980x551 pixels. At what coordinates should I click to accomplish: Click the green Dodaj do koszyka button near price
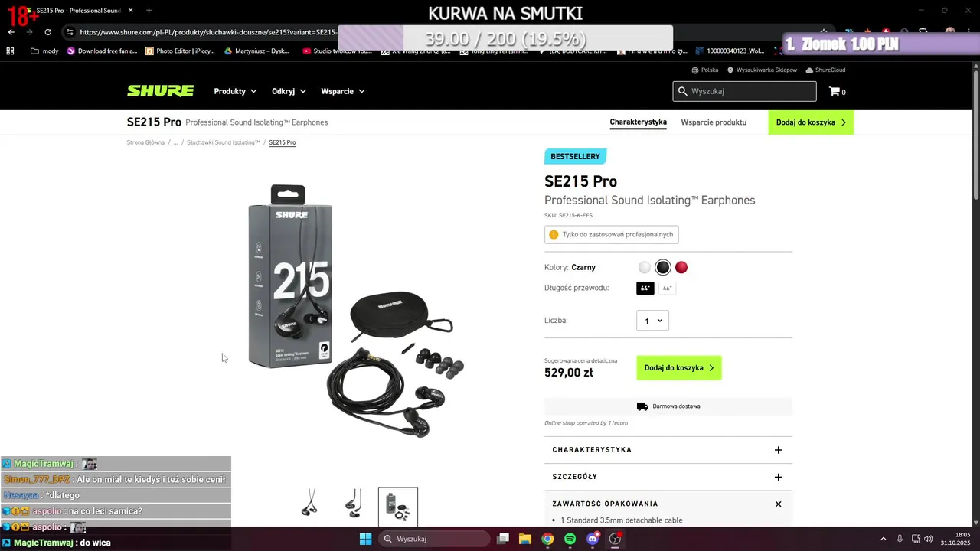679,368
